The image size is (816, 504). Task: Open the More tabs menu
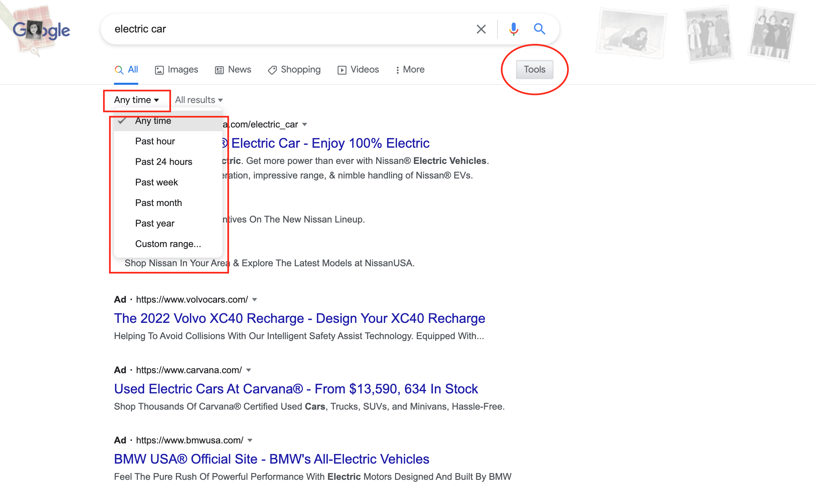(x=410, y=70)
